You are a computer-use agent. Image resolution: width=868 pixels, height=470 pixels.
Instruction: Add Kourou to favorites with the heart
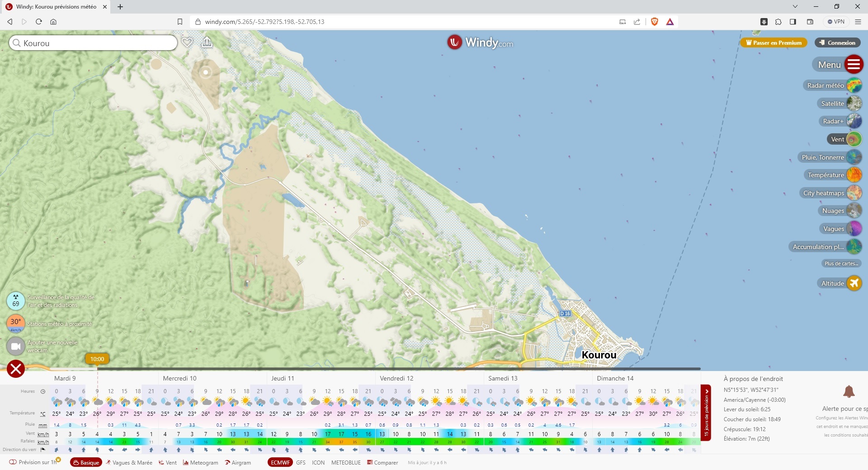tap(187, 42)
